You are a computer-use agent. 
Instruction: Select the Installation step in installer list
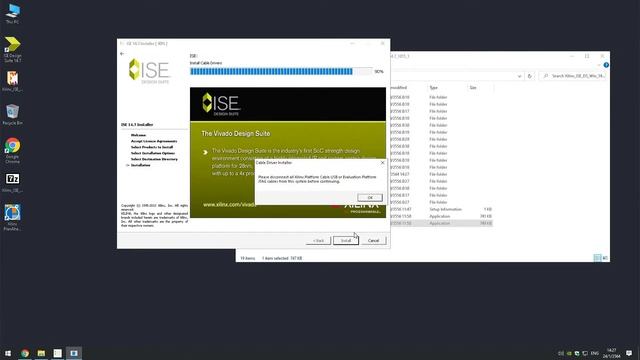tap(140, 165)
